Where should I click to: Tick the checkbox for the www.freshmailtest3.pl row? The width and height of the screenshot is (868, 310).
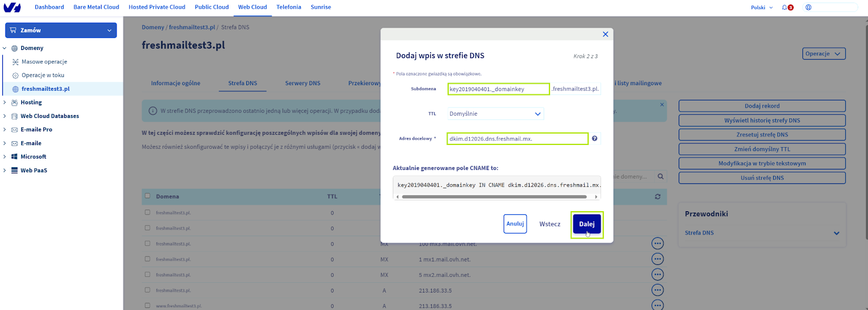click(147, 305)
